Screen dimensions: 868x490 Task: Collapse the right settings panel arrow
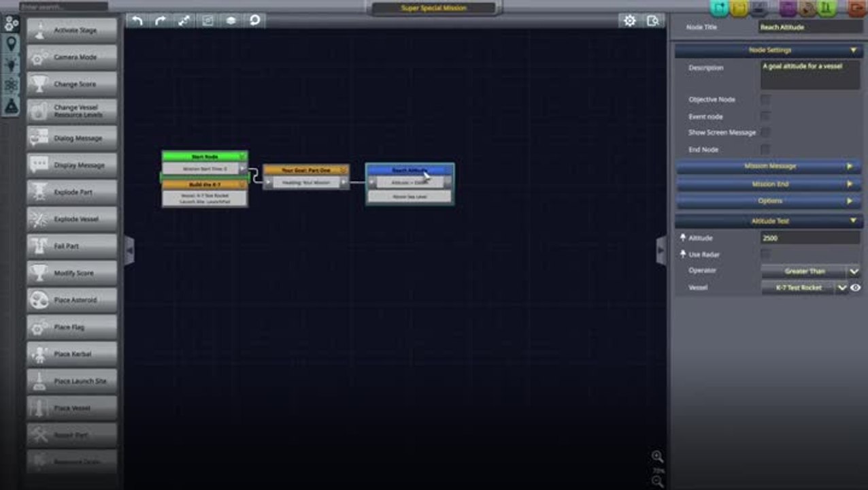pos(661,251)
